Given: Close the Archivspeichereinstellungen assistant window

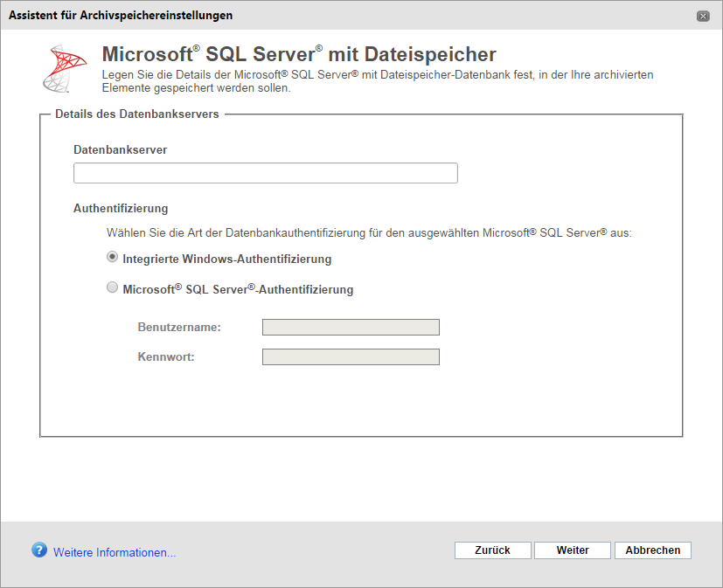Looking at the screenshot, I should coord(703,16).
